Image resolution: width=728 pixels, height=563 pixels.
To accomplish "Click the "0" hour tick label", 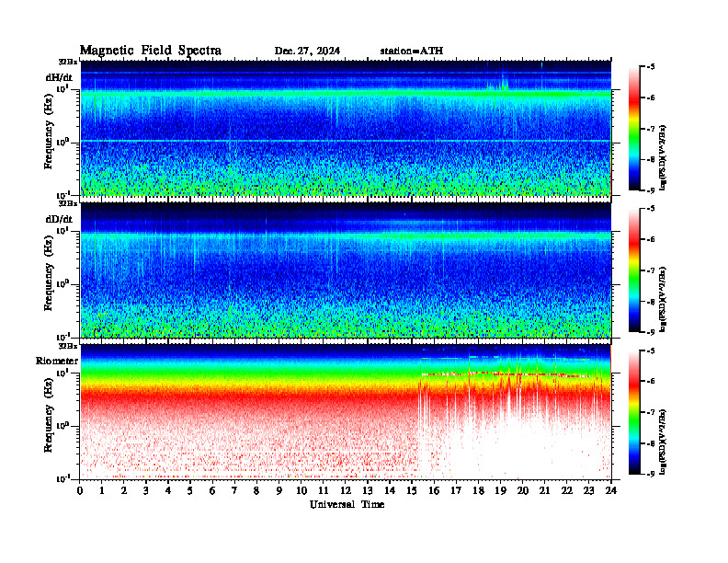I will pos(80,490).
